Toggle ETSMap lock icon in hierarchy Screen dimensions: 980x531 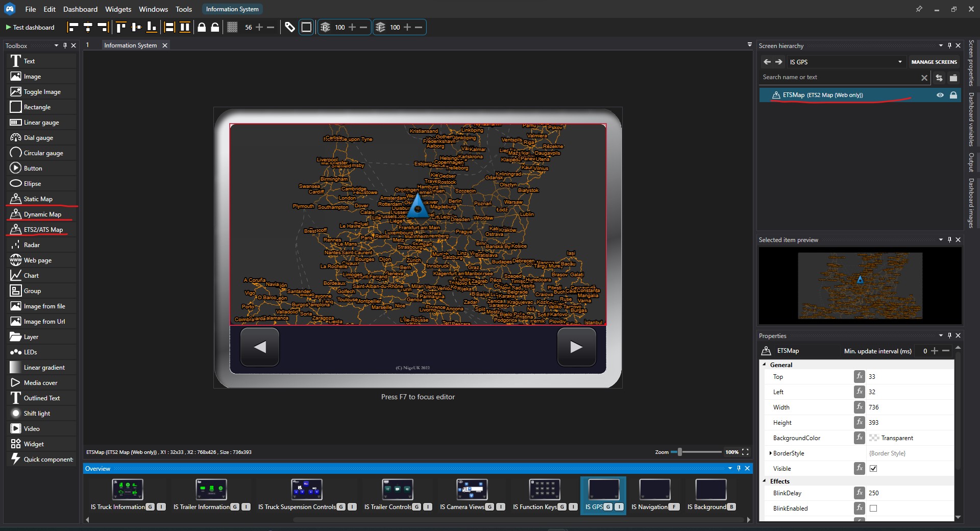click(953, 95)
